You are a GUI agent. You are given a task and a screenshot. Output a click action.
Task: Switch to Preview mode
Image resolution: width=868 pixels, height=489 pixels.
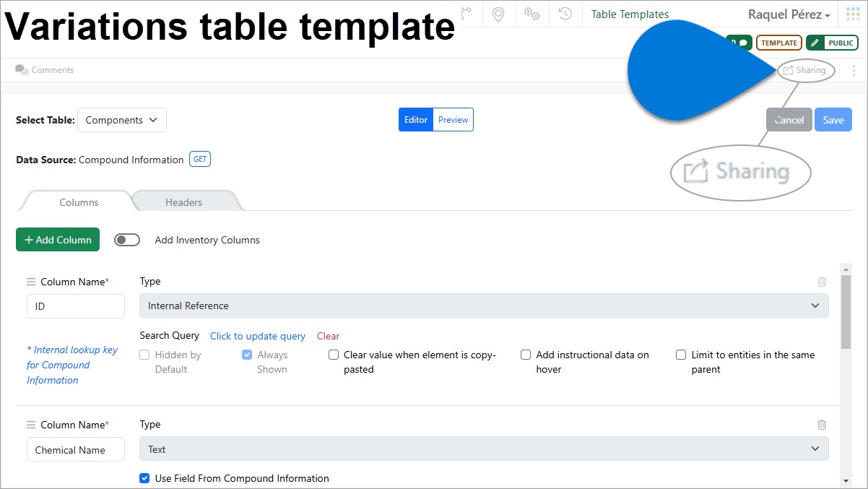tap(453, 120)
